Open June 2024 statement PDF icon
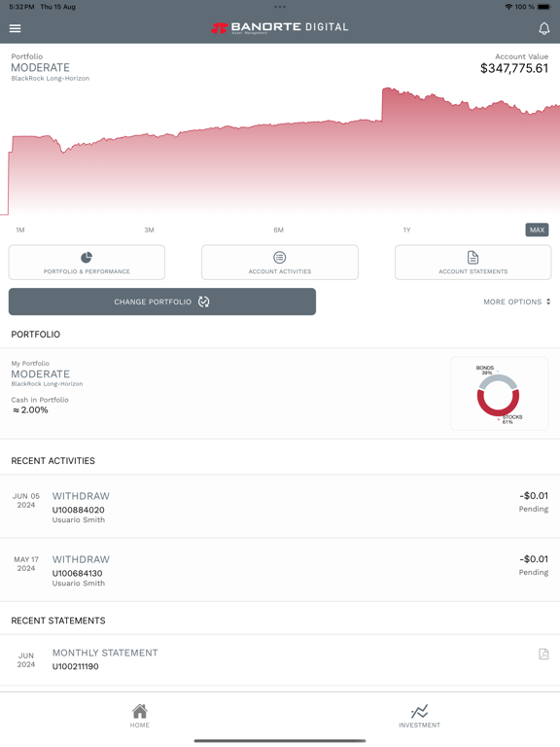The height and width of the screenshot is (747, 560). pyautogui.click(x=543, y=654)
